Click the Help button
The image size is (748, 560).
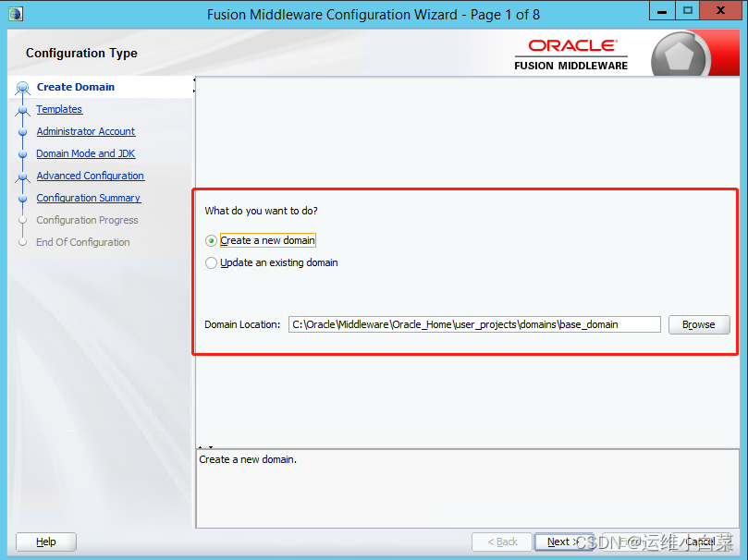point(46,542)
